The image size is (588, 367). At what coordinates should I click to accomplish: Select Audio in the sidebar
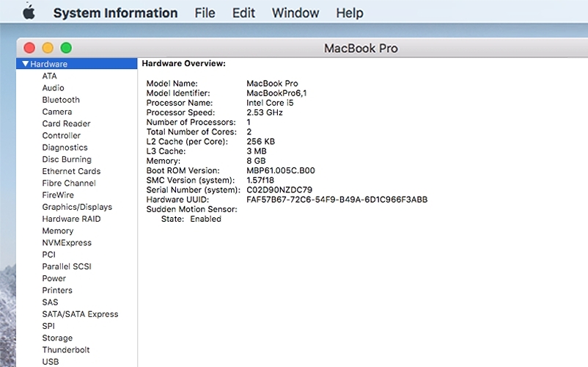pyautogui.click(x=53, y=88)
